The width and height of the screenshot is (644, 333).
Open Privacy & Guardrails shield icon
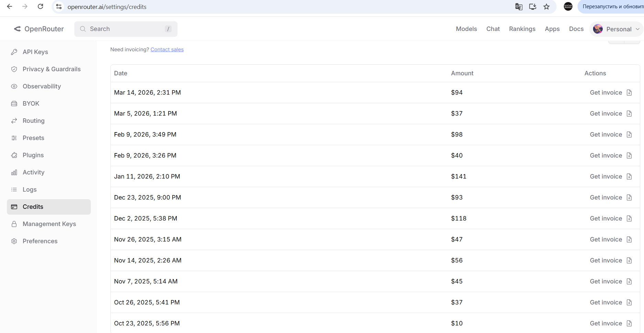pos(14,69)
